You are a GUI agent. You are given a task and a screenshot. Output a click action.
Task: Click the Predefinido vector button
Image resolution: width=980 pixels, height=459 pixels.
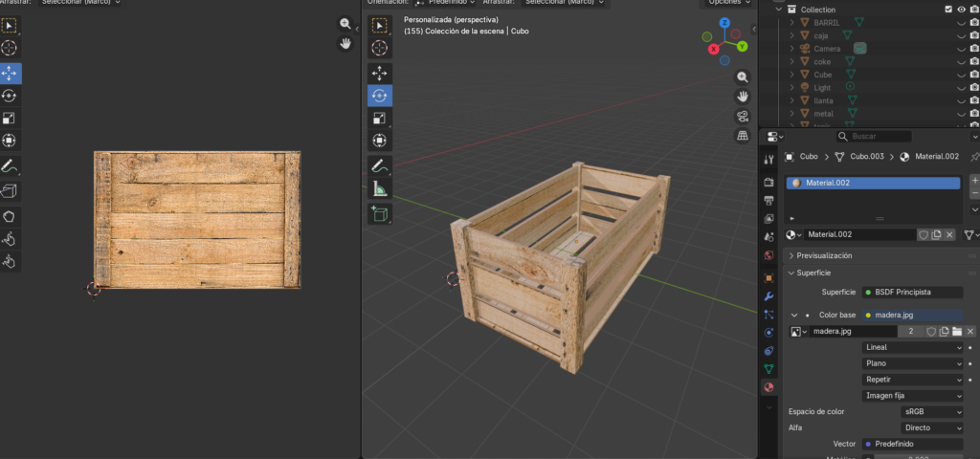pyautogui.click(x=911, y=444)
